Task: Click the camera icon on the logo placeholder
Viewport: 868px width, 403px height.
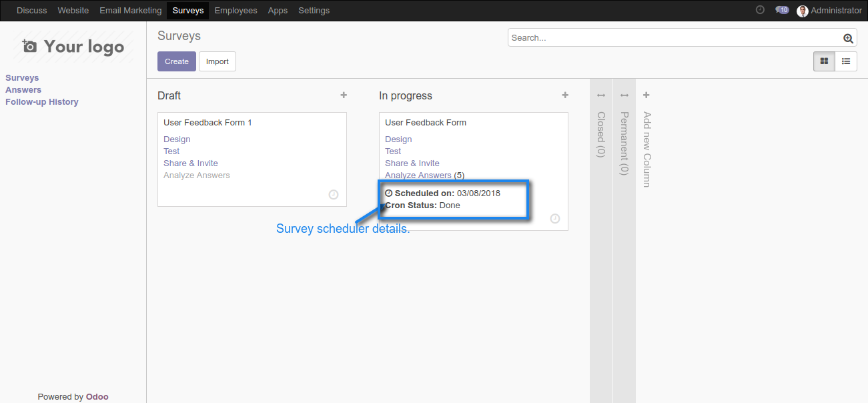Action: pyautogui.click(x=29, y=46)
